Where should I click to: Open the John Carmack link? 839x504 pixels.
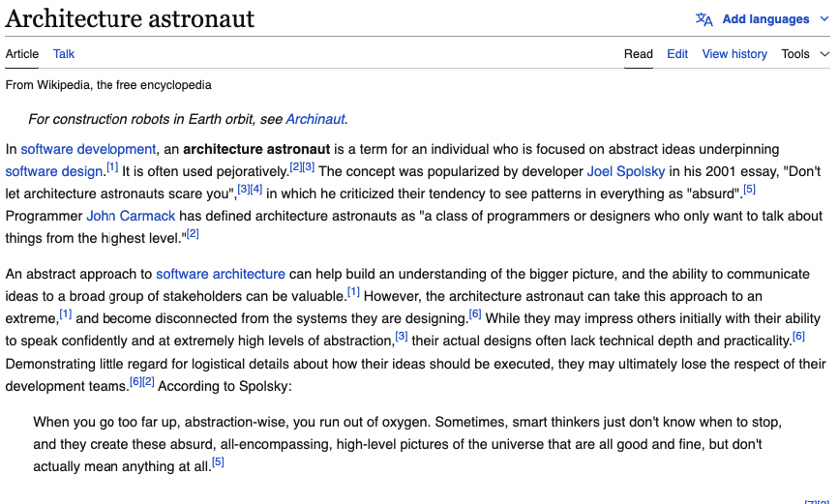(x=131, y=216)
